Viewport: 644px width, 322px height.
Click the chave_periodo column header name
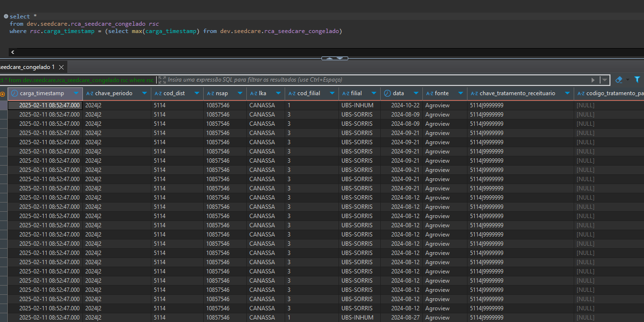click(x=113, y=93)
